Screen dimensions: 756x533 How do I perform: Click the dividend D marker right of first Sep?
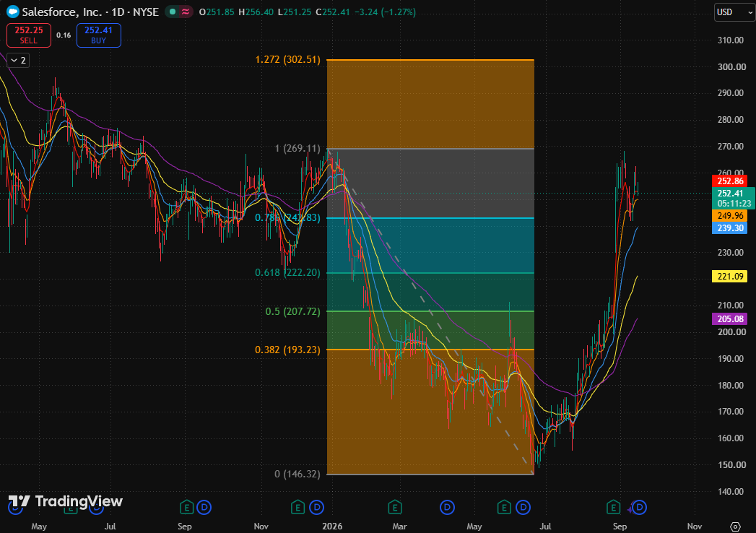[204, 508]
